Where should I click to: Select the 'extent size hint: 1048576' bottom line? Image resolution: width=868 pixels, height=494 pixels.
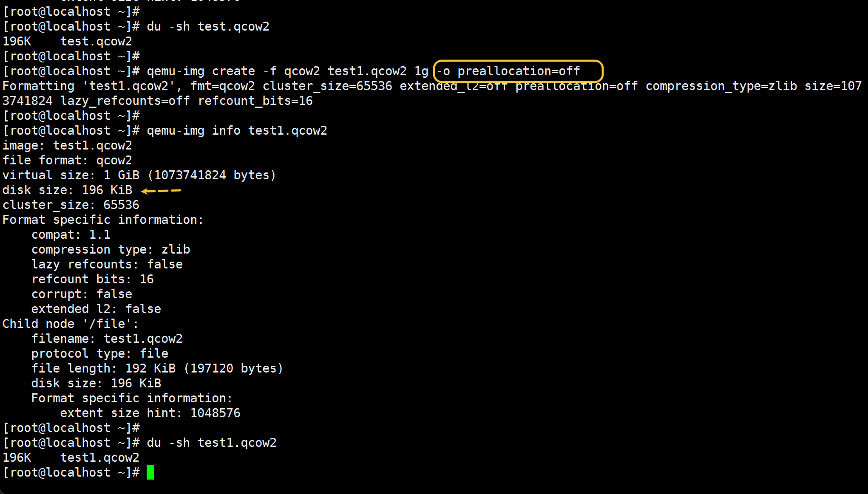point(150,413)
